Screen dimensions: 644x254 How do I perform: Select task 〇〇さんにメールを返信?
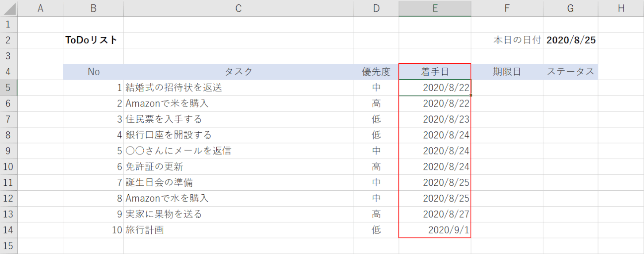click(x=238, y=151)
